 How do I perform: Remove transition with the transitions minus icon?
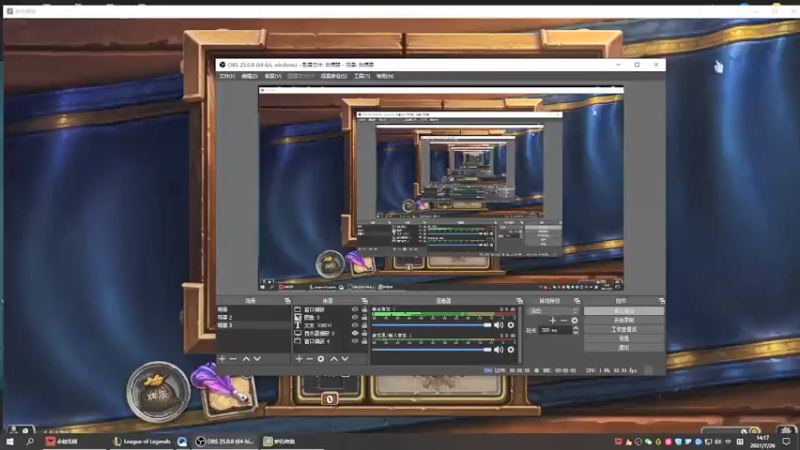[x=564, y=320]
